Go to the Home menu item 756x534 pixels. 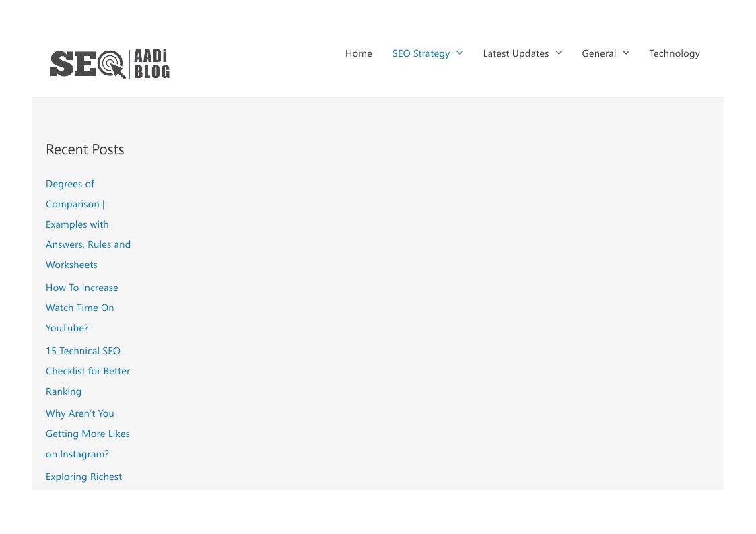[358, 53]
